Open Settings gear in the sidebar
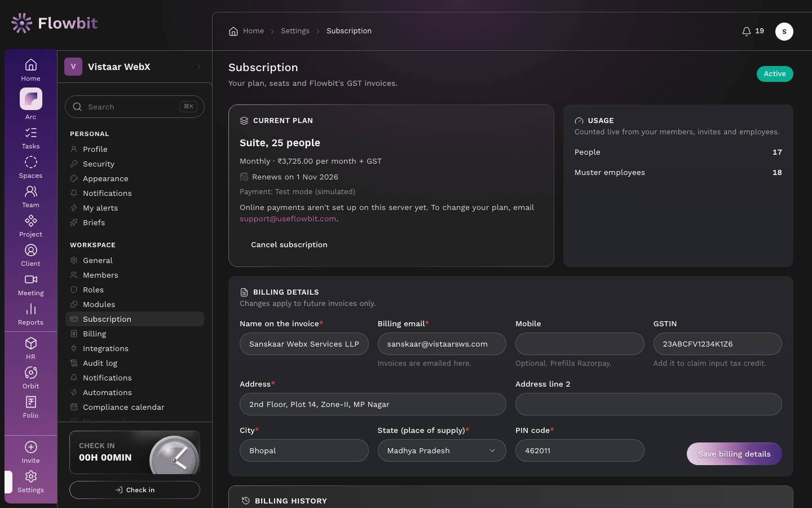Image resolution: width=812 pixels, height=508 pixels. [x=31, y=477]
